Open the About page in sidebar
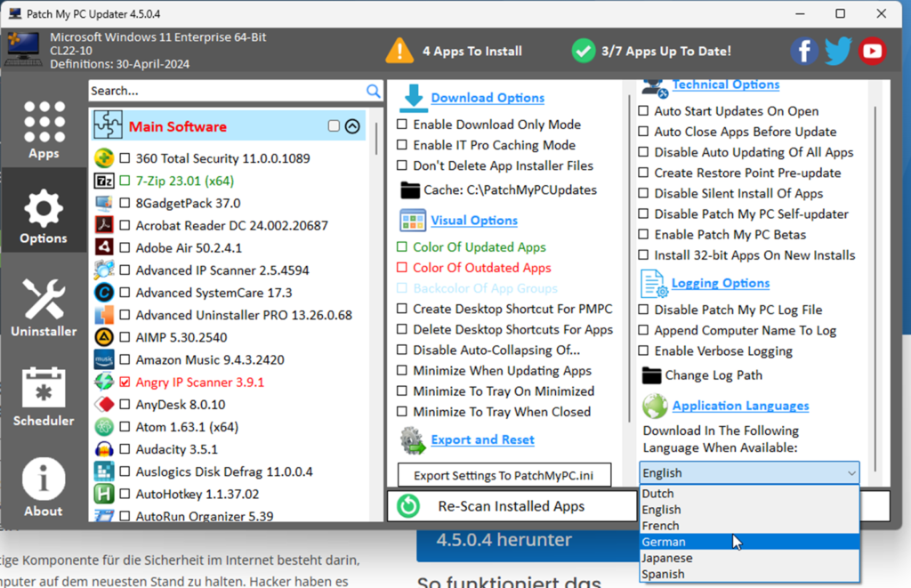The width and height of the screenshot is (911, 588). point(44,487)
